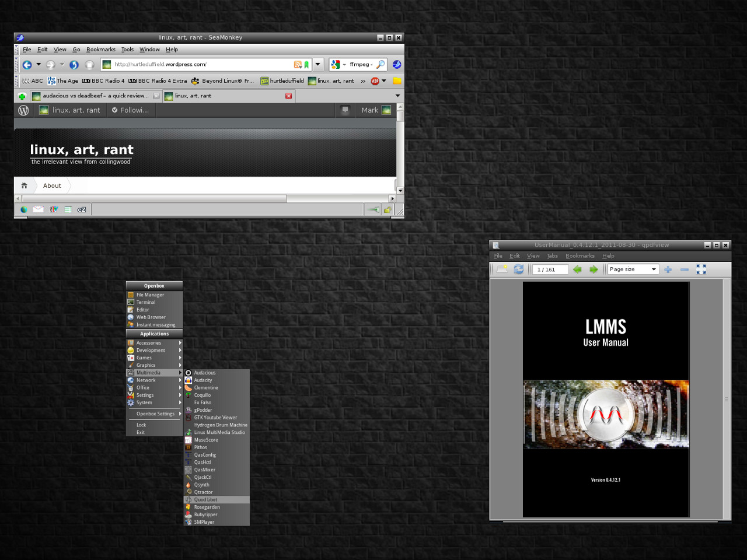The width and height of the screenshot is (747, 560).
Task: Click the LMMS manual cover page
Action: coord(606,400)
